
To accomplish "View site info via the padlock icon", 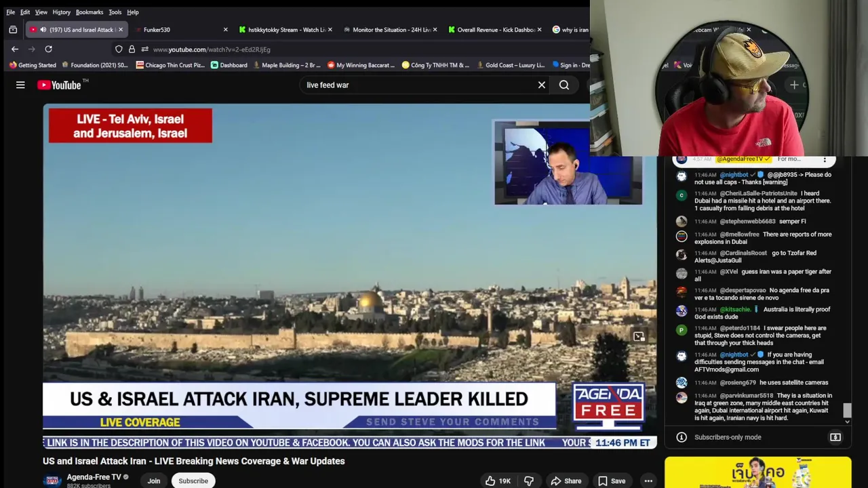I will [132, 49].
